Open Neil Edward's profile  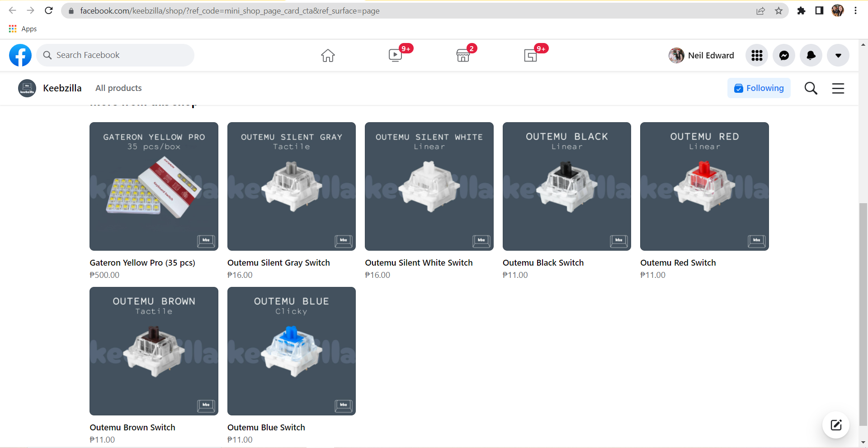coord(702,55)
